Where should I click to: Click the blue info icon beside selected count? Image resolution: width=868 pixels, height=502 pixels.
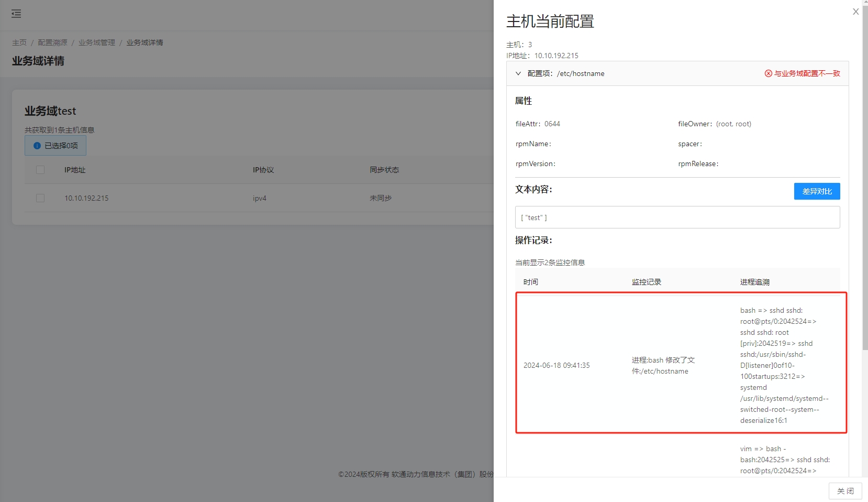coord(37,146)
